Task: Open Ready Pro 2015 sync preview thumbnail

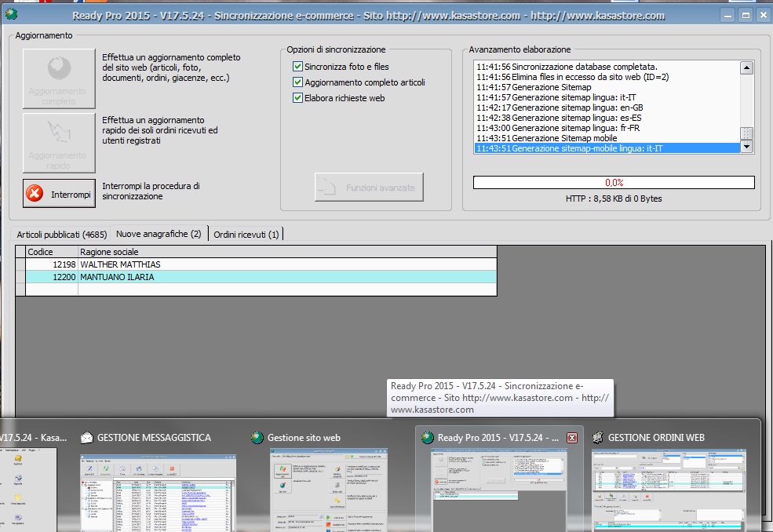Action: (x=499, y=490)
